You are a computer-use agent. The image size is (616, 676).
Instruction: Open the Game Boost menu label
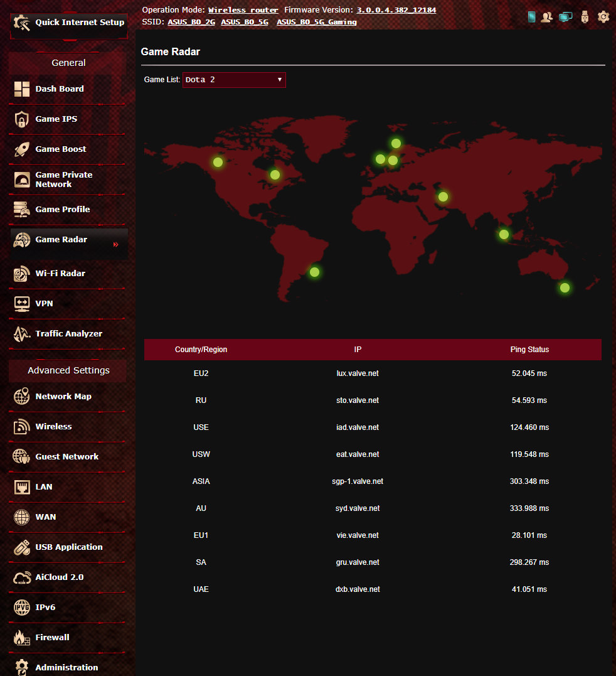[61, 149]
